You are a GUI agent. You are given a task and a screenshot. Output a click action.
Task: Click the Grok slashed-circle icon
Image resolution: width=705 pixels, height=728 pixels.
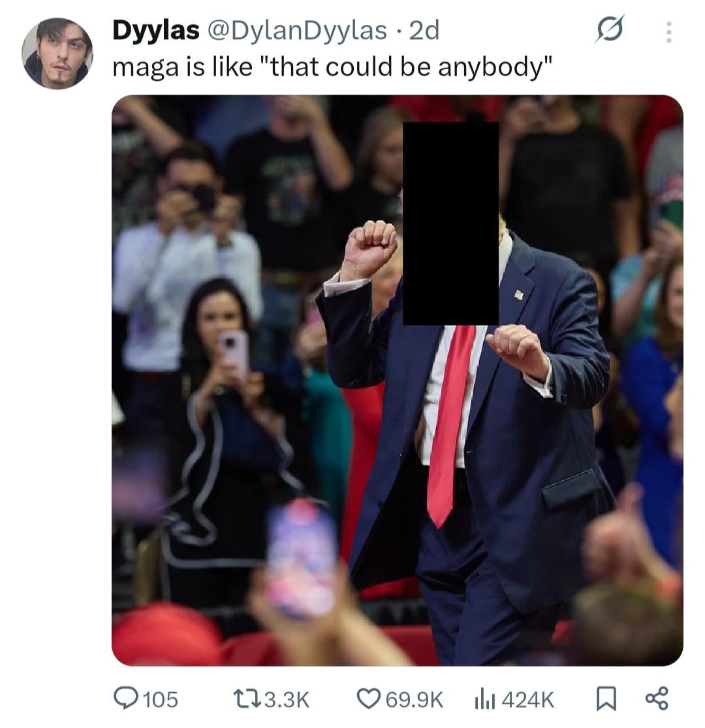click(609, 29)
